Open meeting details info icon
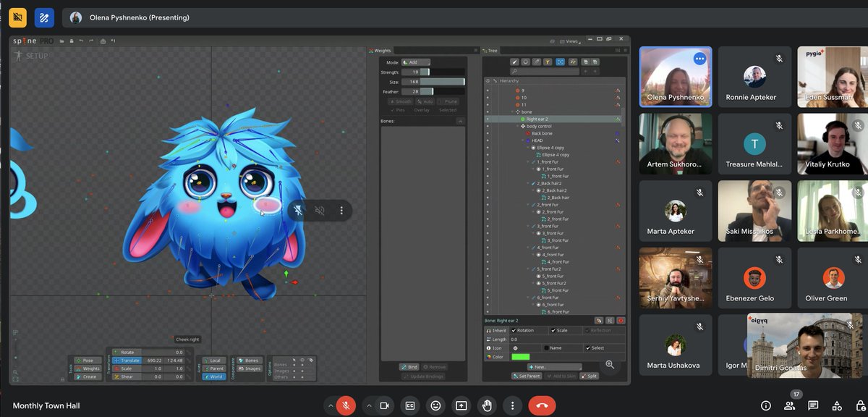This screenshot has width=868, height=417. (x=766, y=405)
